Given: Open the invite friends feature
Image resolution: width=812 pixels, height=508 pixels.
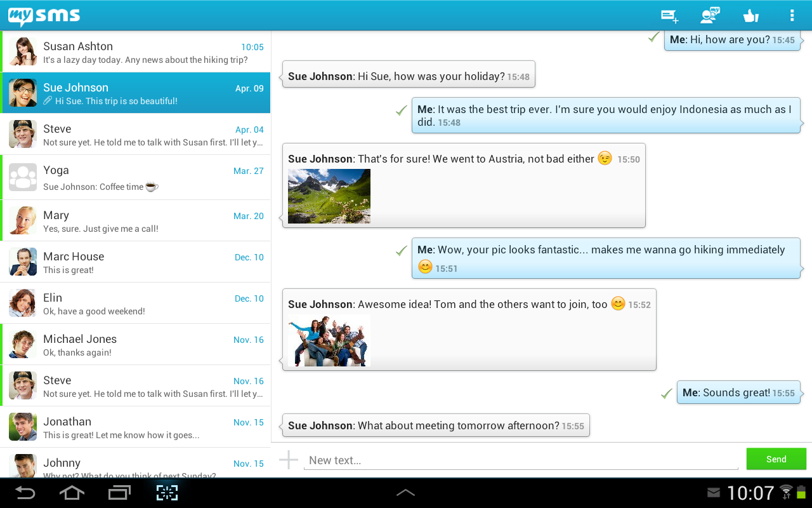Looking at the screenshot, I should pos(710,15).
